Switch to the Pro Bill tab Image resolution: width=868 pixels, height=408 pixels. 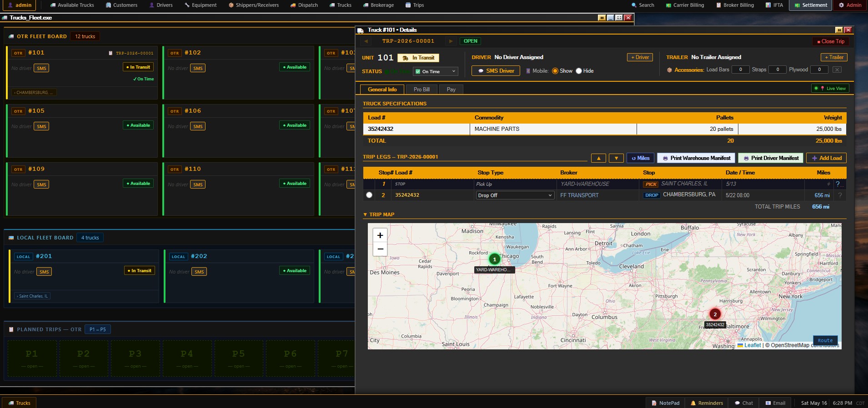tap(421, 90)
